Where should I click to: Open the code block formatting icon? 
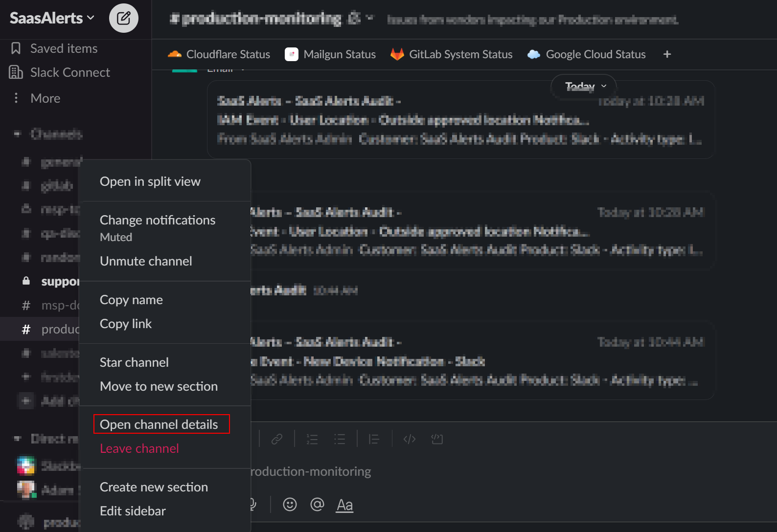[x=437, y=439]
